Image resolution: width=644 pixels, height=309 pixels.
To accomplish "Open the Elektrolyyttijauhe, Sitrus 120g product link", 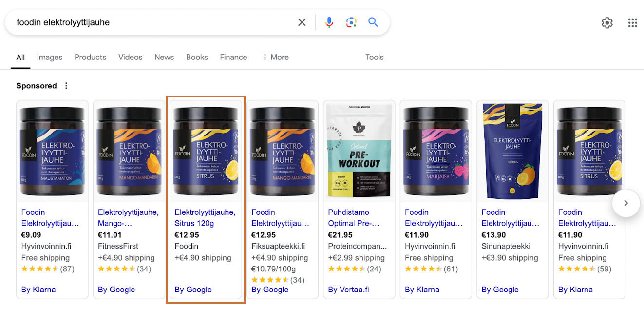I will [x=205, y=218].
